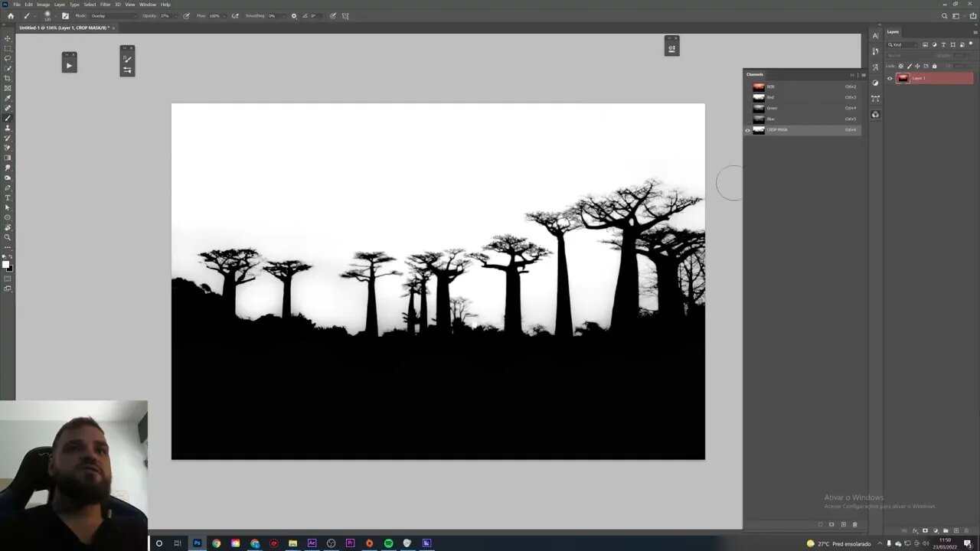Open the Adjustments panel icon in dock

click(x=876, y=83)
